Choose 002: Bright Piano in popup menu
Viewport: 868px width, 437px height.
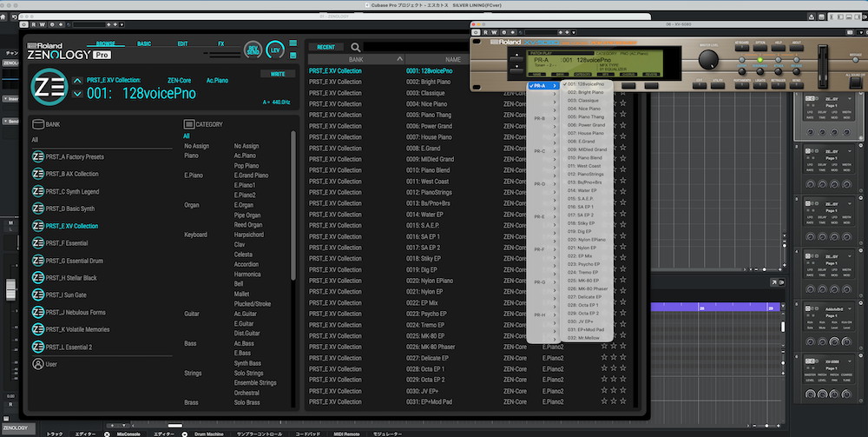(586, 92)
